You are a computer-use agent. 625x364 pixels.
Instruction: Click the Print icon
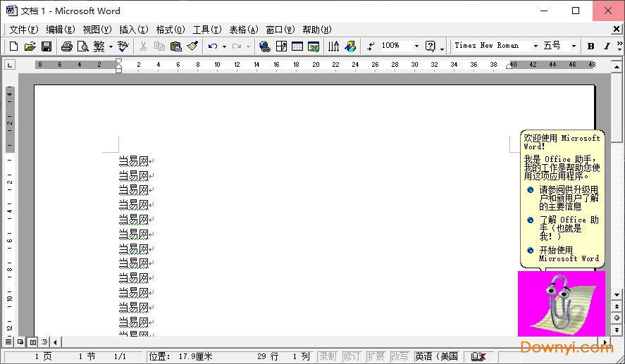pyautogui.click(x=66, y=46)
